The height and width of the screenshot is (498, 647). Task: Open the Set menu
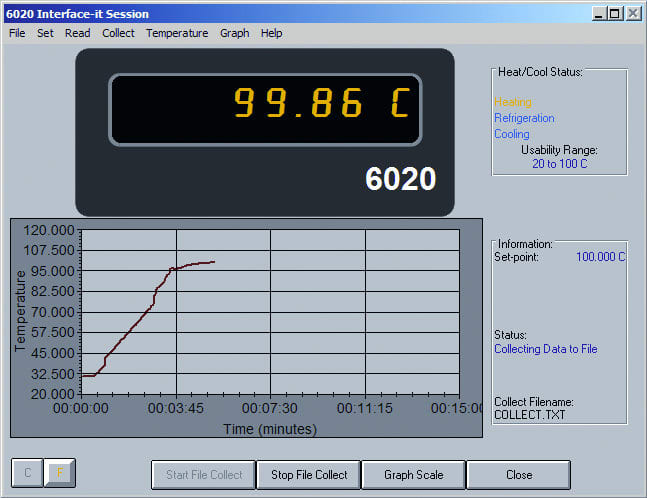coord(45,33)
